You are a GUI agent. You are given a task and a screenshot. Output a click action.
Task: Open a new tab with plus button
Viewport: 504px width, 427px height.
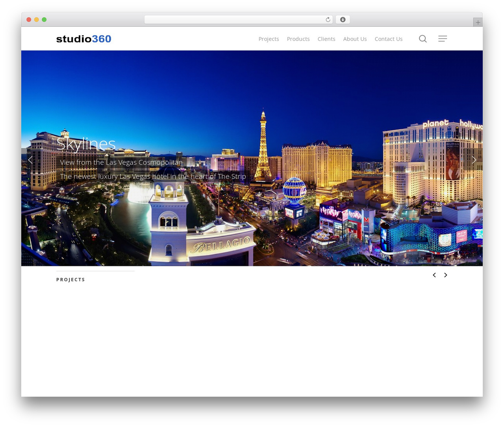pos(478,22)
